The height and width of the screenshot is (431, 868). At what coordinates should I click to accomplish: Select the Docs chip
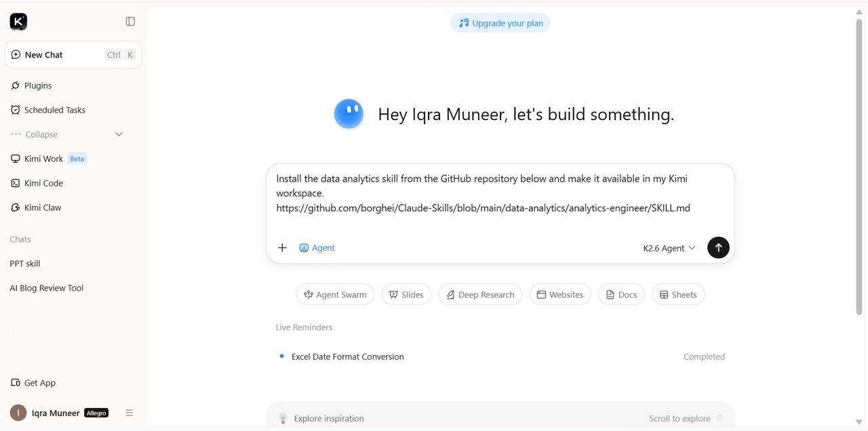pyautogui.click(x=621, y=295)
